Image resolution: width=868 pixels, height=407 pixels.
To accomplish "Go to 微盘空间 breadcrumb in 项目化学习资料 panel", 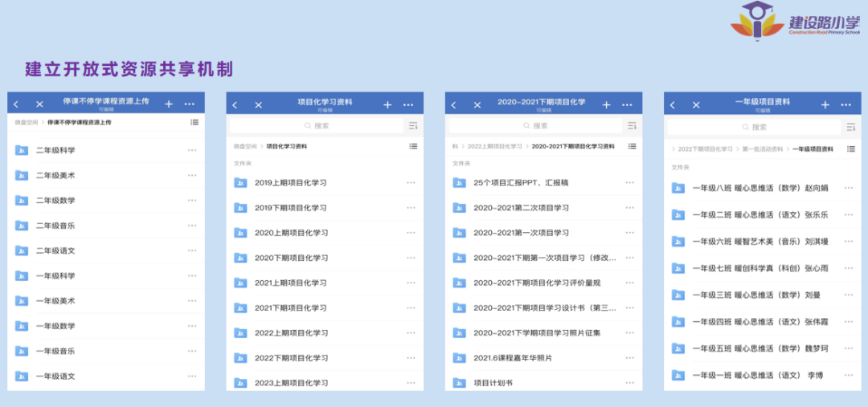I will tap(245, 147).
